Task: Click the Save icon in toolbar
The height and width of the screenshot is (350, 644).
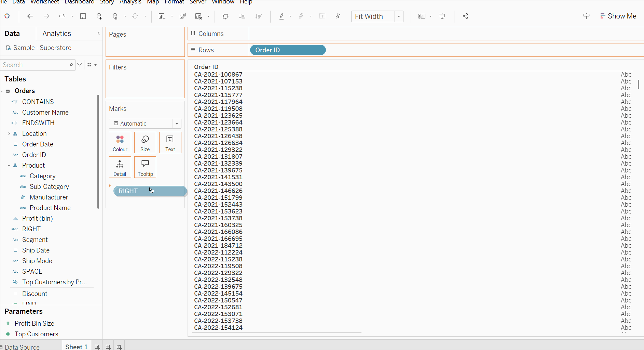Action: 83,16
